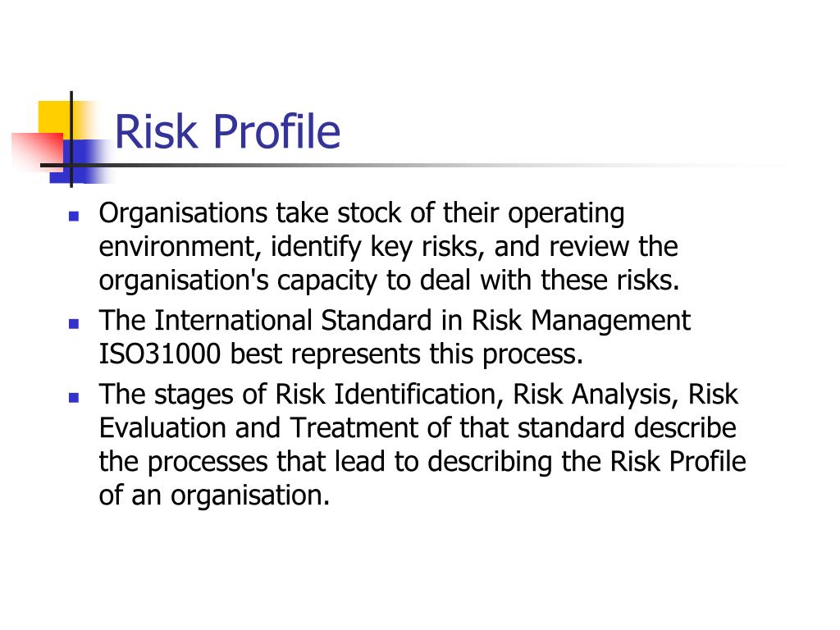
Task: Click "of an organisation." on last line
Action: coord(214,495)
